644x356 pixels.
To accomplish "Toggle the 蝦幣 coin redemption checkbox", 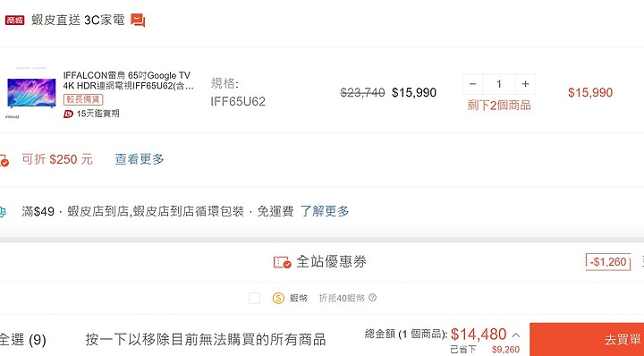I will (x=254, y=298).
